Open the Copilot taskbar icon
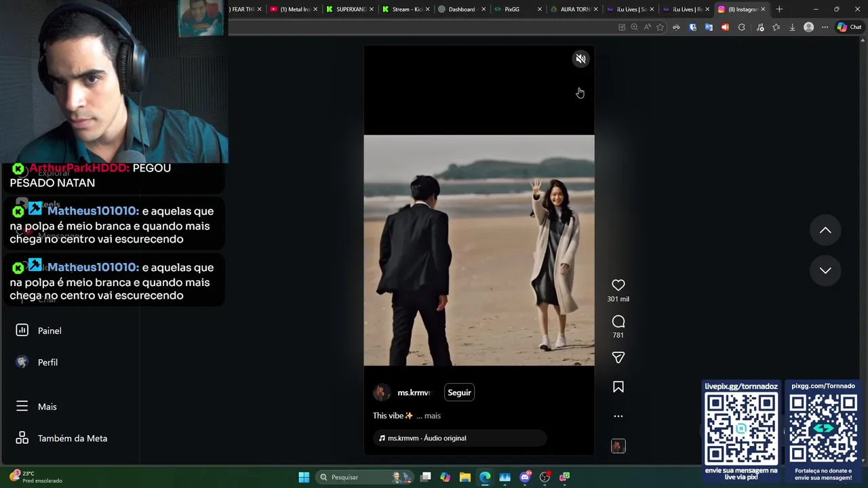868x488 pixels. tap(445, 477)
